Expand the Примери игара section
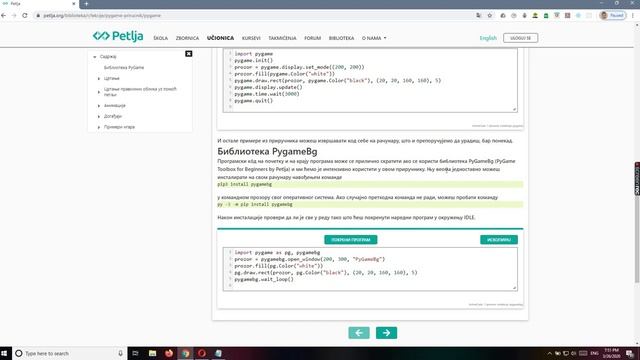The width and height of the screenshot is (640, 360). click(x=99, y=127)
